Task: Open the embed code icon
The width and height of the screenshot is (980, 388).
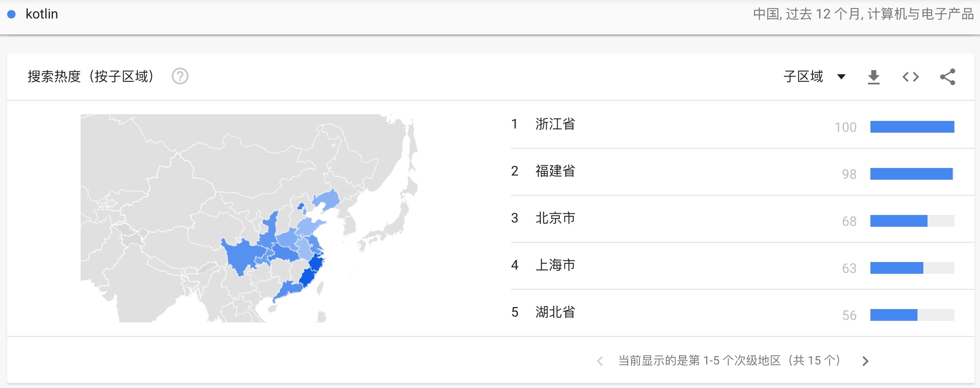Action: tap(910, 77)
